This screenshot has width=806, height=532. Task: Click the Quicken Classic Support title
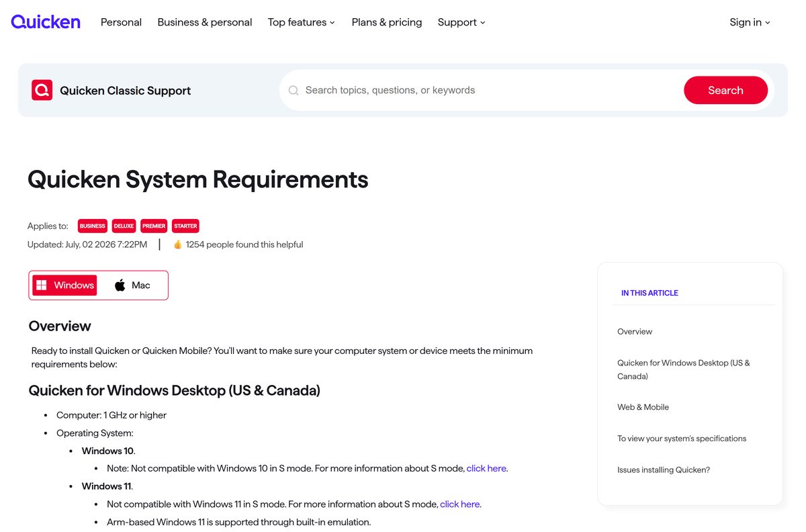125,91
